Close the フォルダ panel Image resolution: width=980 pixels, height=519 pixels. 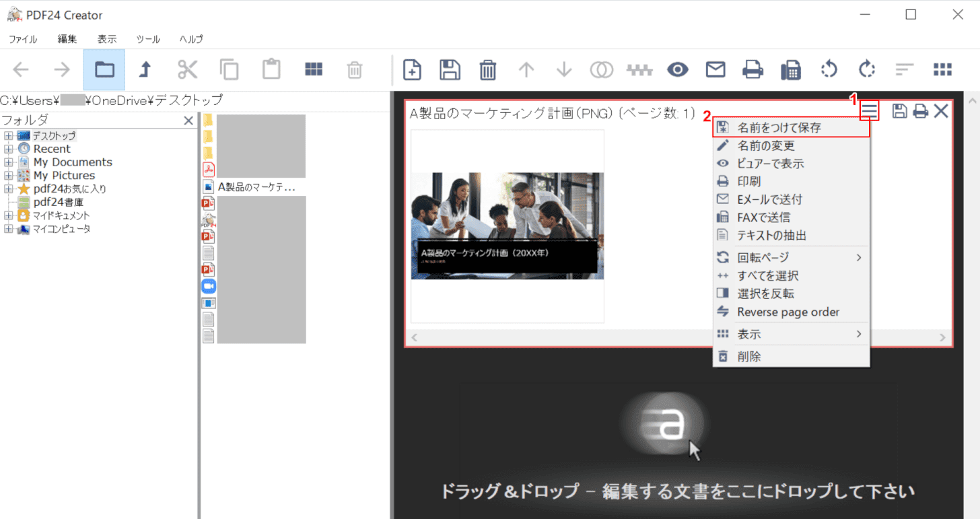pyautogui.click(x=188, y=121)
